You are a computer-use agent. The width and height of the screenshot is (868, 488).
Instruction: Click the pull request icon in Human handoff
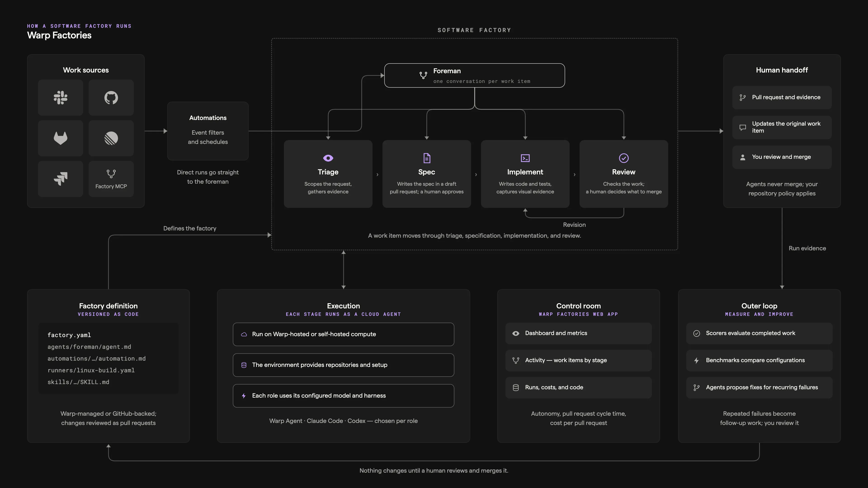point(743,98)
